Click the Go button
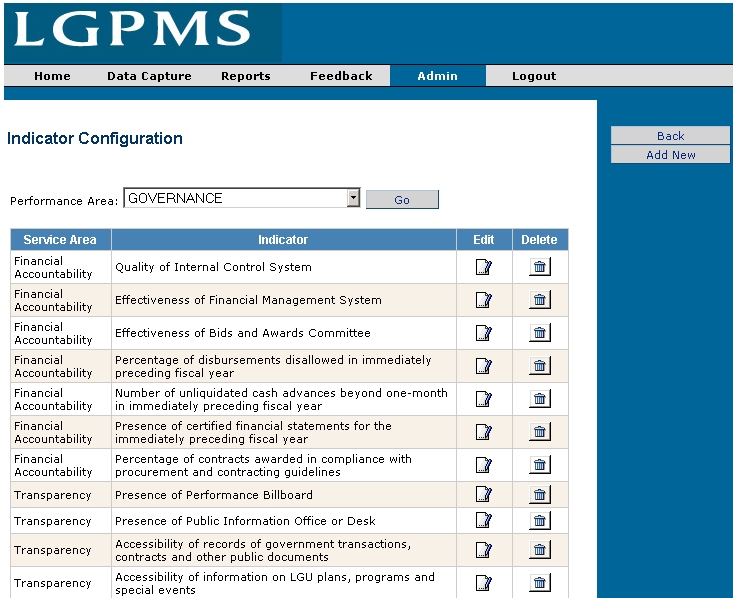This screenshot has height=598, width=733. (402, 200)
